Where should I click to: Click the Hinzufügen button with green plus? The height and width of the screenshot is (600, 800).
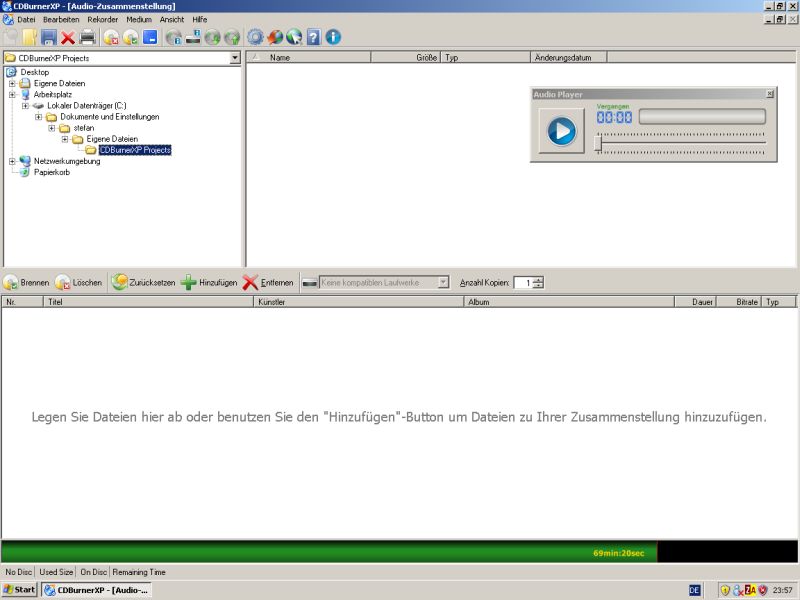click(x=209, y=283)
